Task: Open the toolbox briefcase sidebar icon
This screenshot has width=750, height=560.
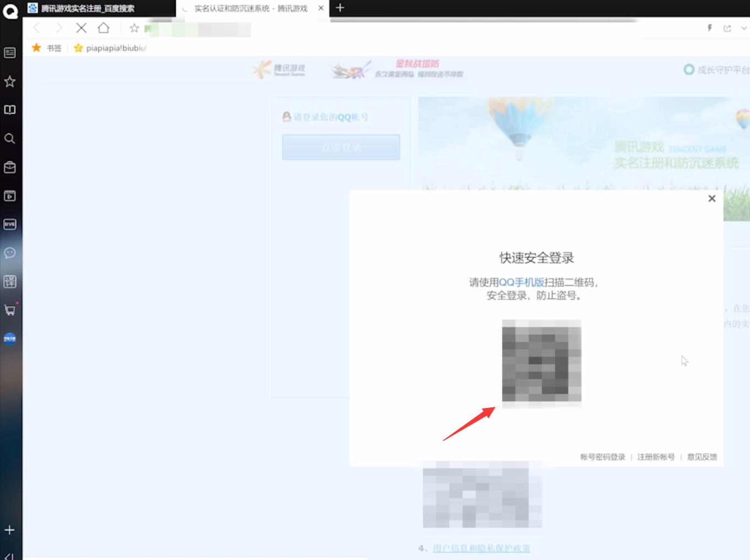Action: (x=10, y=167)
